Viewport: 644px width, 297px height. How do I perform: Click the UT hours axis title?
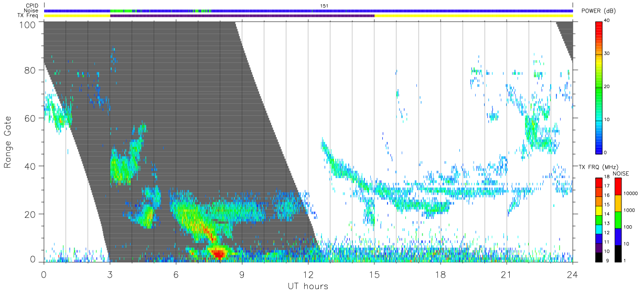click(x=307, y=286)
